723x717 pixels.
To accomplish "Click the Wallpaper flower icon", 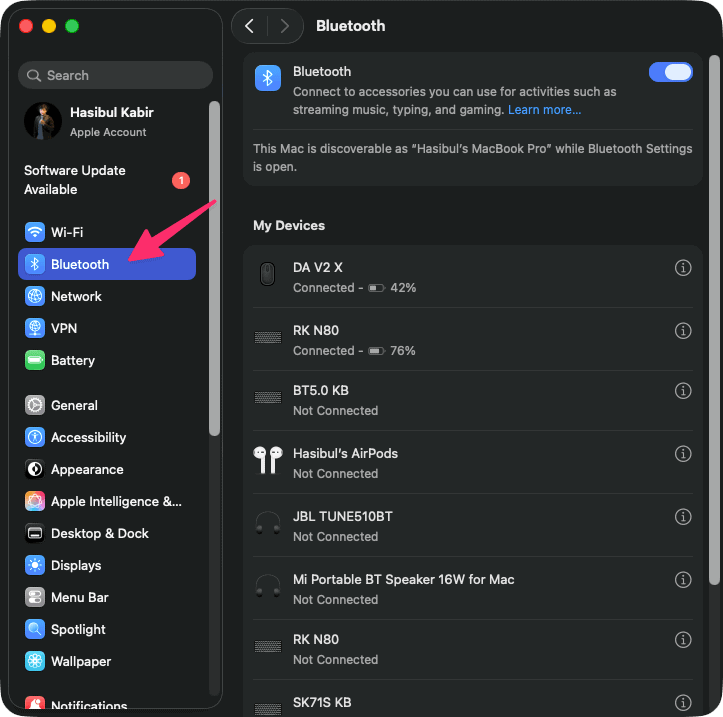I will (x=35, y=661).
